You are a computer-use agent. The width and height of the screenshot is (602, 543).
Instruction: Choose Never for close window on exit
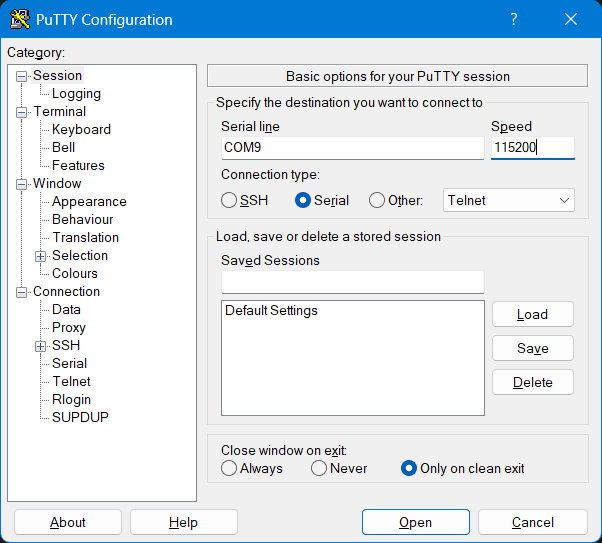[319, 469]
